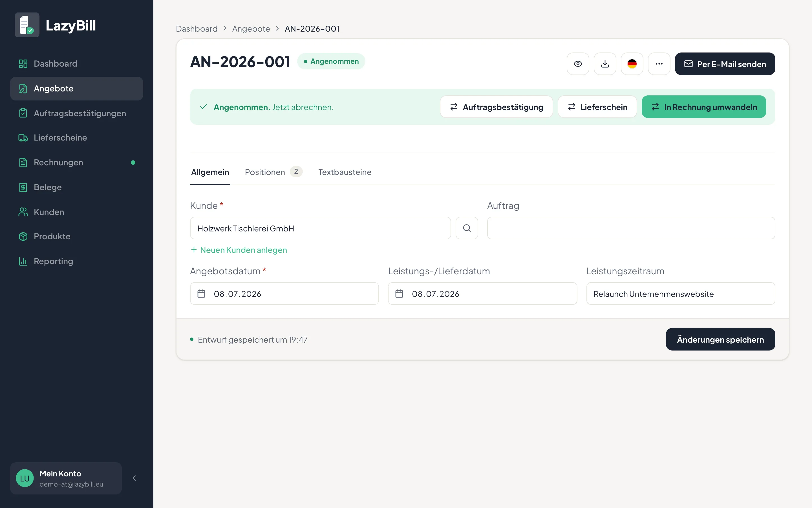Image resolution: width=812 pixels, height=508 pixels.
Task: Click the Leistungs-/Lieferdatum date field
Action: coord(482,294)
